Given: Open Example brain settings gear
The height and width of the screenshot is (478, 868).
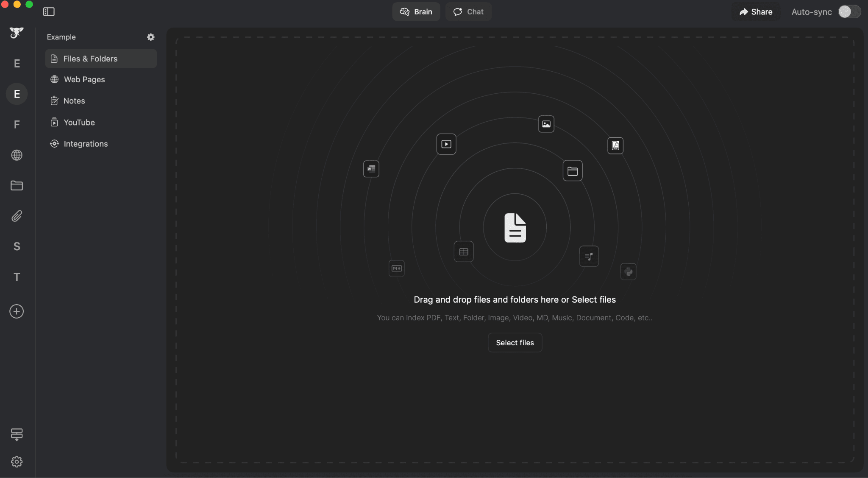Looking at the screenshot, I should [150, 37].
